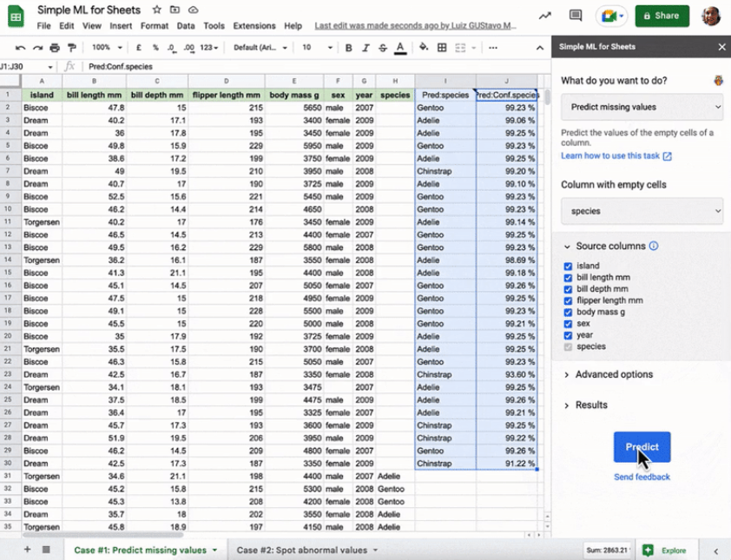731x560 pixels.
Task: Open the last edit history link
Action: click(x=415, y=26)
